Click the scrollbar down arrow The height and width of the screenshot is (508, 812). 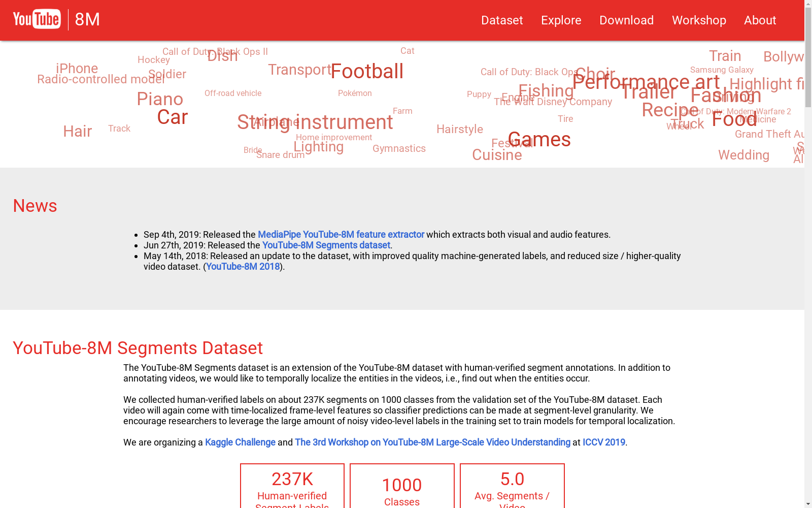pyautogui.click(x=808, y=504)
